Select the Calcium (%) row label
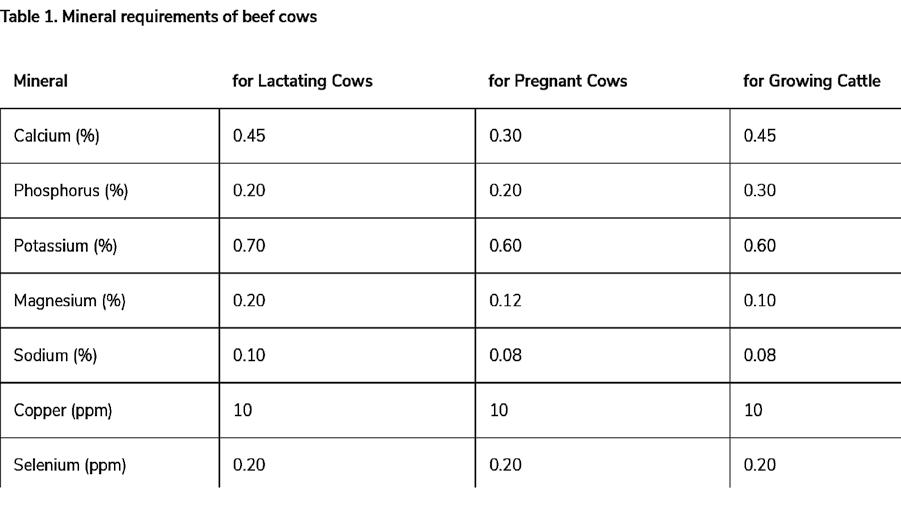 coord(56,136)
